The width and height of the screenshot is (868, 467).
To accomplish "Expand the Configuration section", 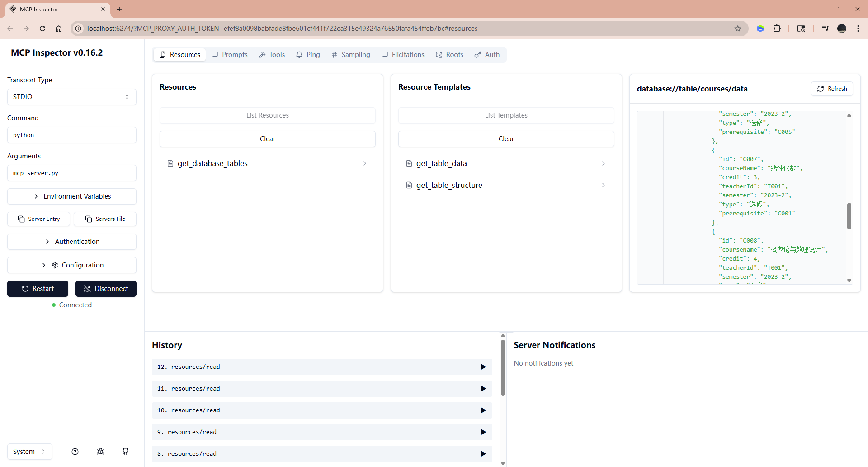I will [72, 265].
